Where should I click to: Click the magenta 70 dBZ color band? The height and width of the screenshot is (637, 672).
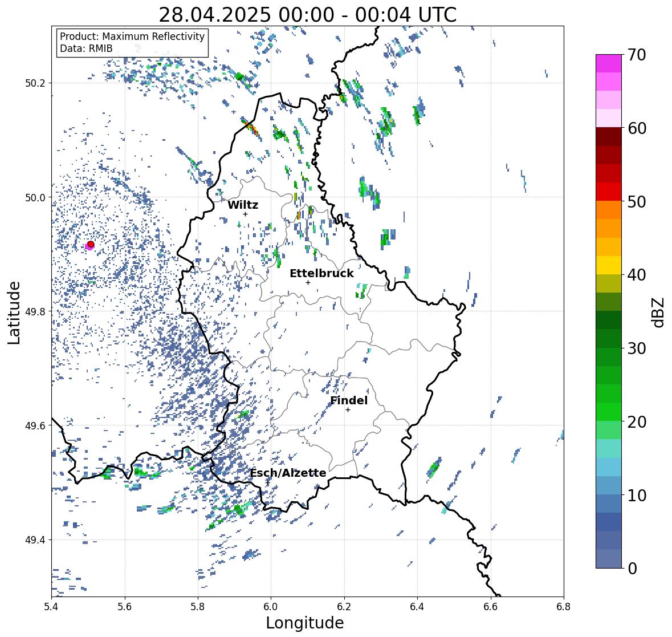click(x=609, y=63)
